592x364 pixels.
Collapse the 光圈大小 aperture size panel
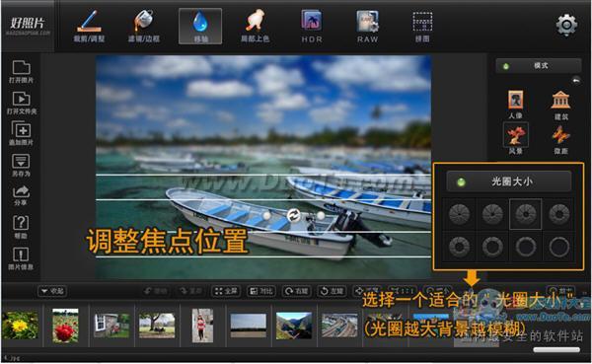(x=509, y=182)
